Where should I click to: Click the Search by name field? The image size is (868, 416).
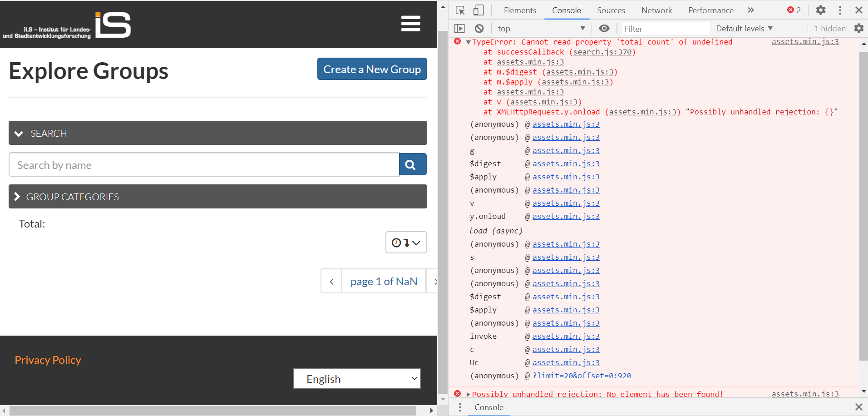click(204, 164)
